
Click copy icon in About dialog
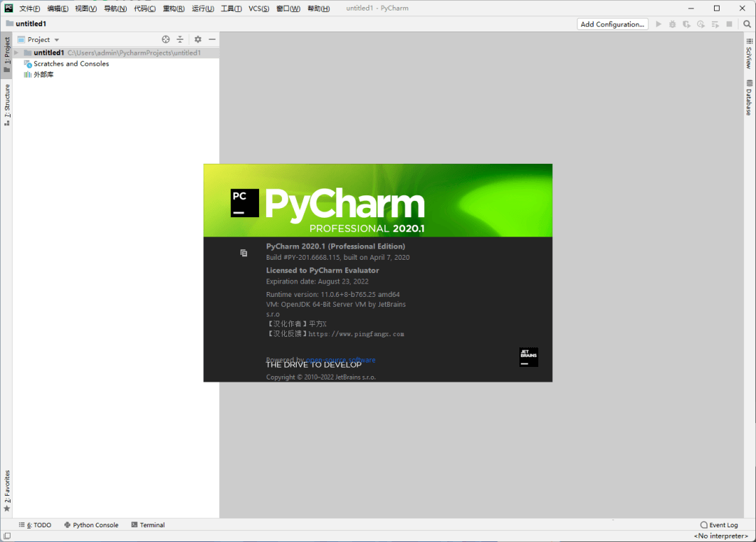(x=244, y=253)
